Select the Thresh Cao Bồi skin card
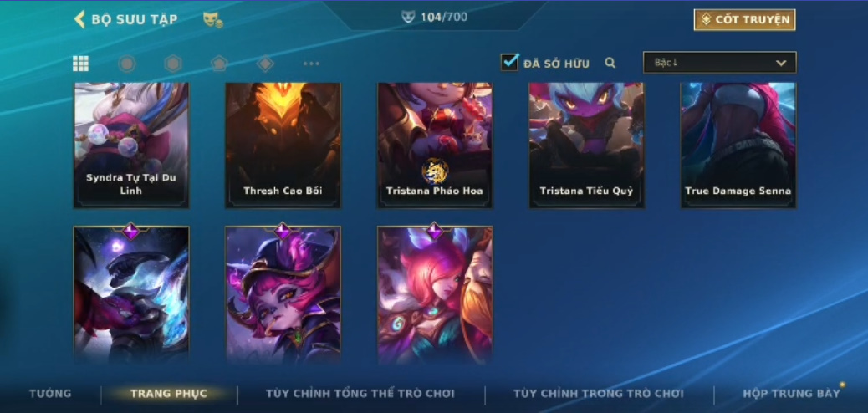868x413 pixels. pyautogui.click(x=283, y=145)
